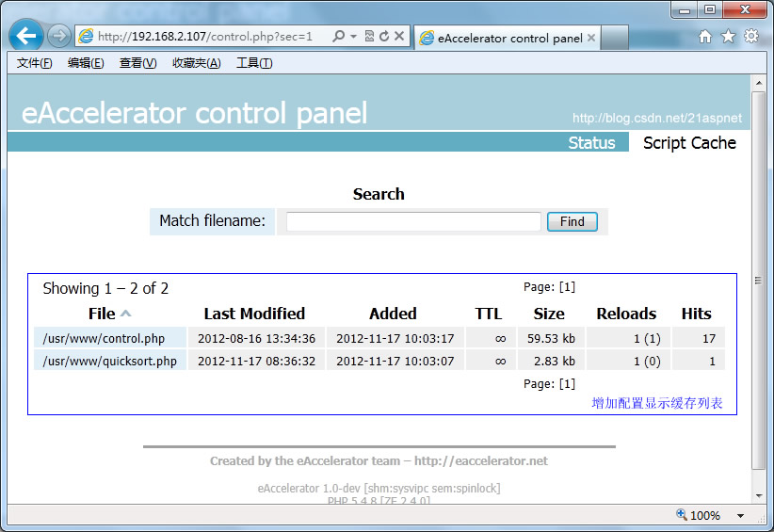The width and height of the screenshot is (774, 532).
Task: Select the eAccelerator control panel browser tab
Action: pos(507,38)
